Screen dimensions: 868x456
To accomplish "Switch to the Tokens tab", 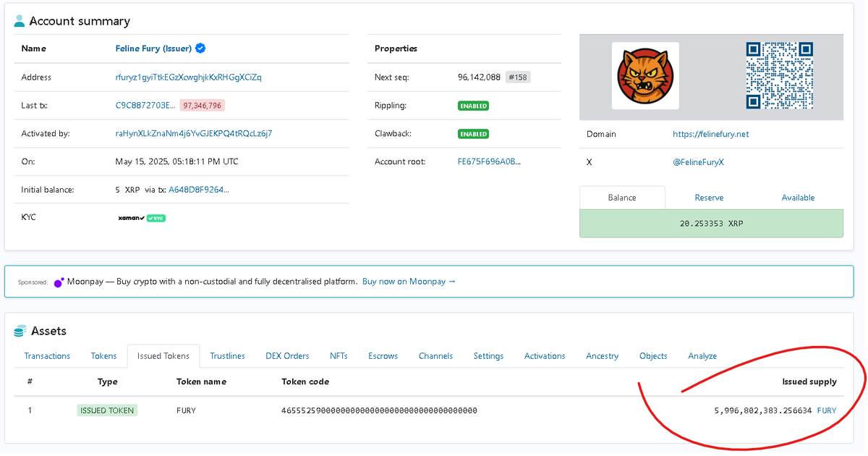I will pyautogui.click(x=103, y=356).
